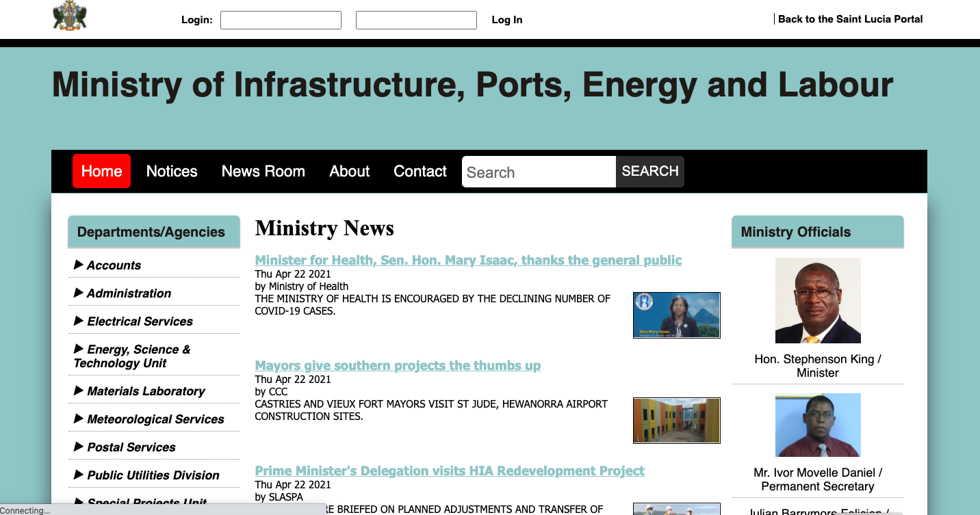The image size is (980, 515).
Task: Click Hon. Stephenson King's portrait photo
Action: pos(817,300)
